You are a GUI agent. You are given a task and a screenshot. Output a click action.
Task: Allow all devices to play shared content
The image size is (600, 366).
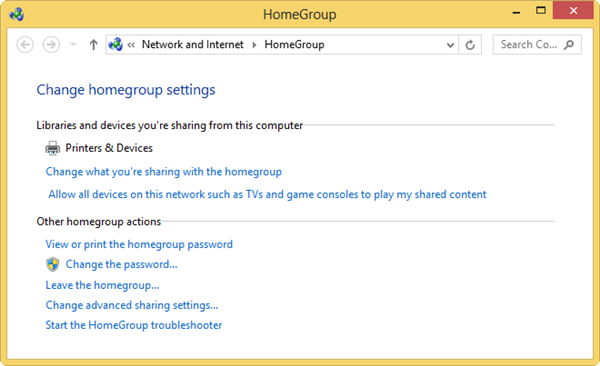coord(267,194)
